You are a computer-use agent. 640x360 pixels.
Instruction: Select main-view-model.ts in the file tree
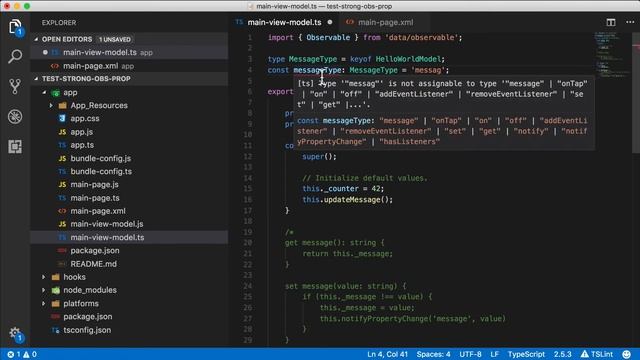click(x=129, y=237)
